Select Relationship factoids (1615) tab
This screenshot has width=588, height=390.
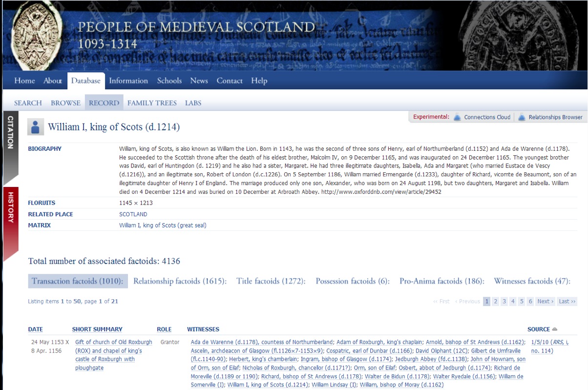tap(180, 281)
